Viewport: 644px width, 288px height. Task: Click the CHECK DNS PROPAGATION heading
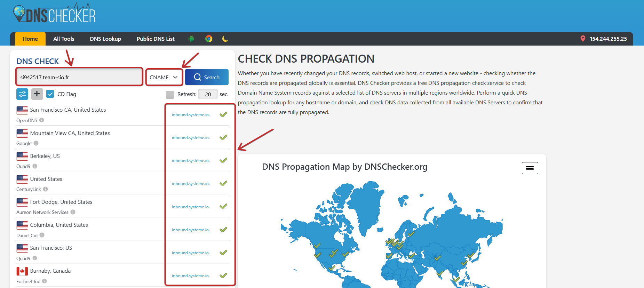[306, 59]
